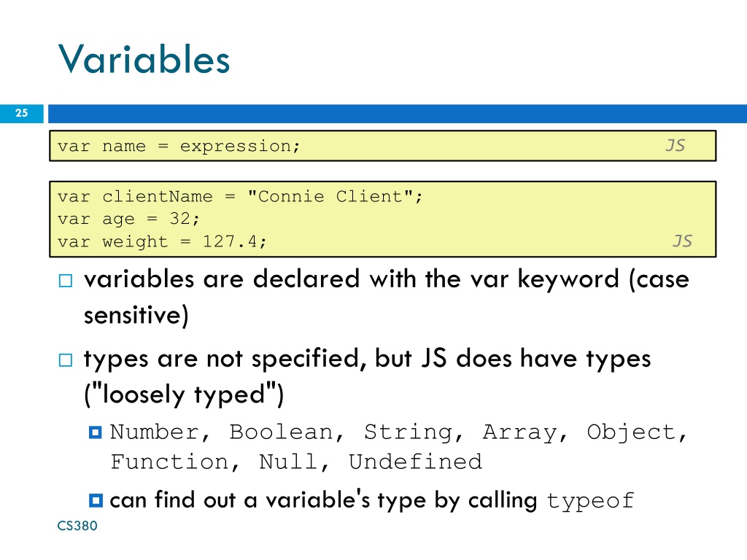Click the slide title "Variables"
This screenshot has height=560, width=747.
pyautogui.click(x=144, y=60)
